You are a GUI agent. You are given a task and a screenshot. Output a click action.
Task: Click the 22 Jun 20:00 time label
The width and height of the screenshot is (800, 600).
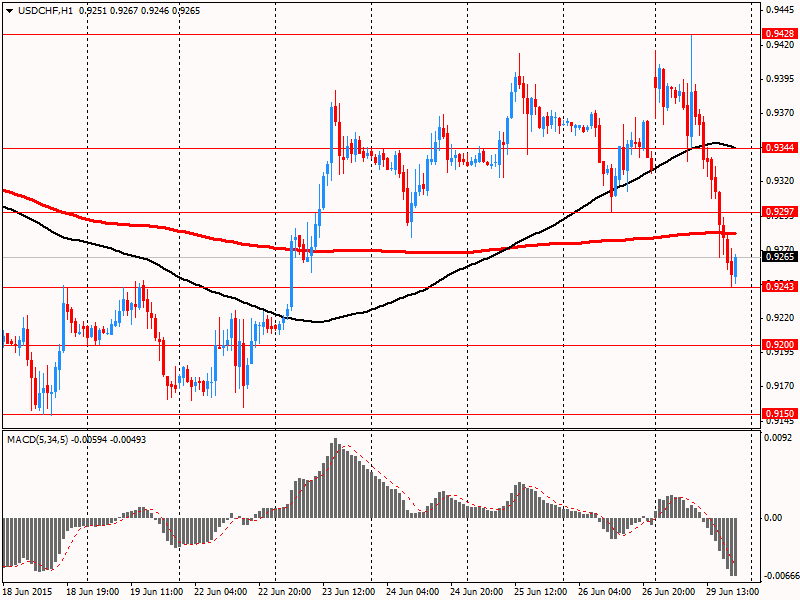tap(285, 592)
